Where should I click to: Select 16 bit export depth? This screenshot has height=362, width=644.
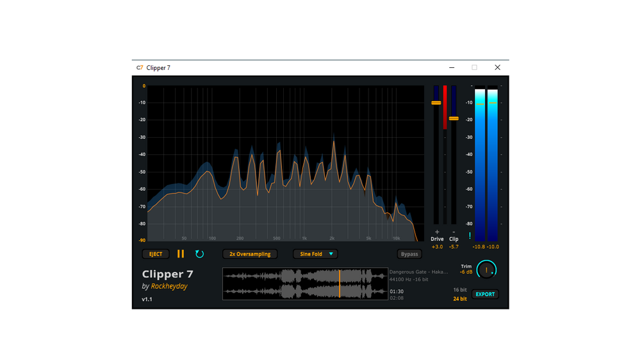(x=459, y=290)
